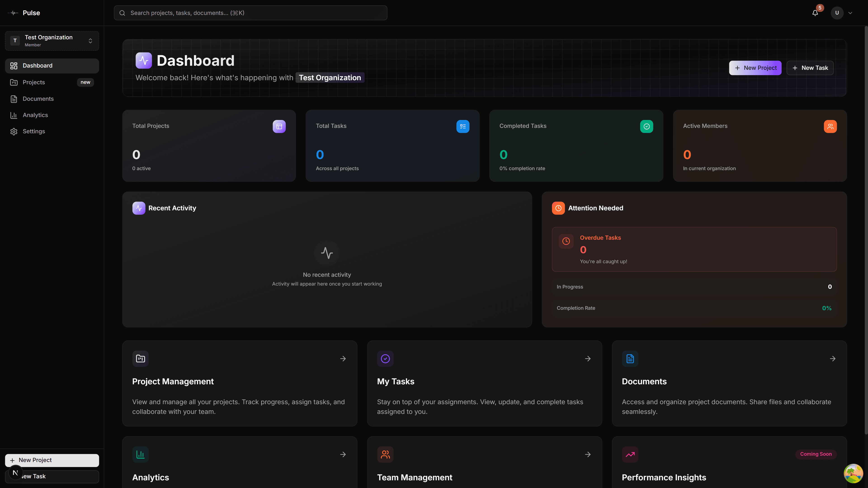868x488 pixels.
Task: Open Settings in the sidebar
Action: point(34,131)
